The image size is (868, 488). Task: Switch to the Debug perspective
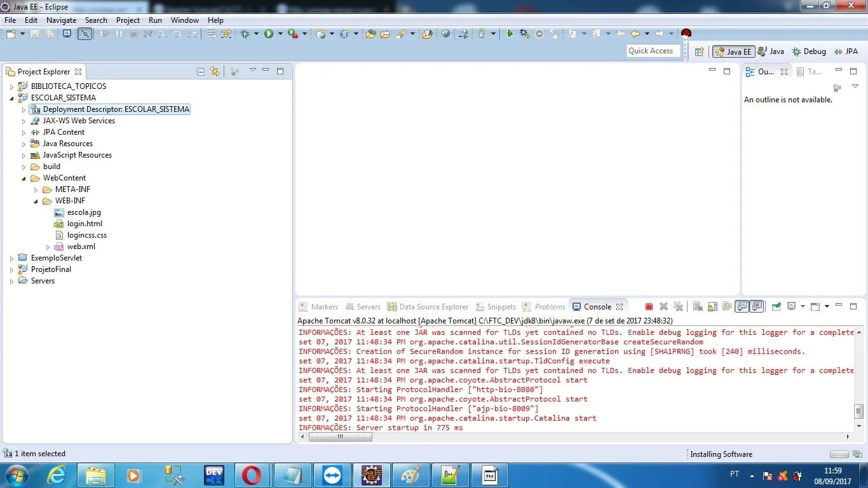tap(809, 52)
